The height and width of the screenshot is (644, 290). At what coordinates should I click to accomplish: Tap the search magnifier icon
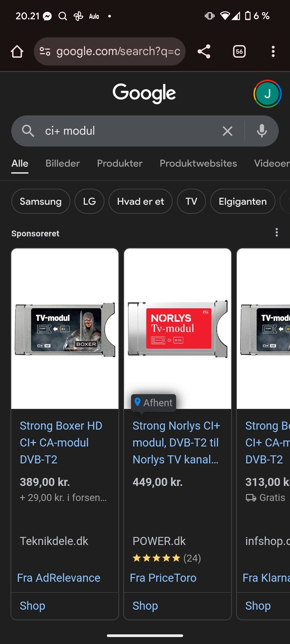[28, 131]
